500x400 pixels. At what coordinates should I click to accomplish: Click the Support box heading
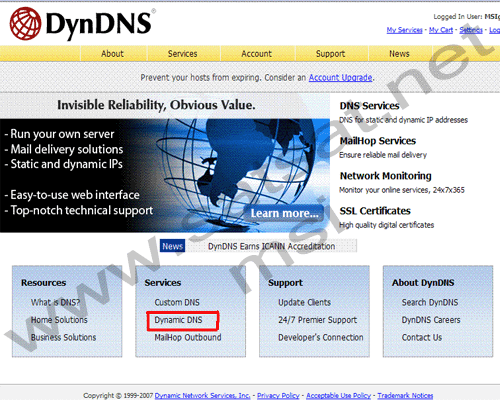285,283
